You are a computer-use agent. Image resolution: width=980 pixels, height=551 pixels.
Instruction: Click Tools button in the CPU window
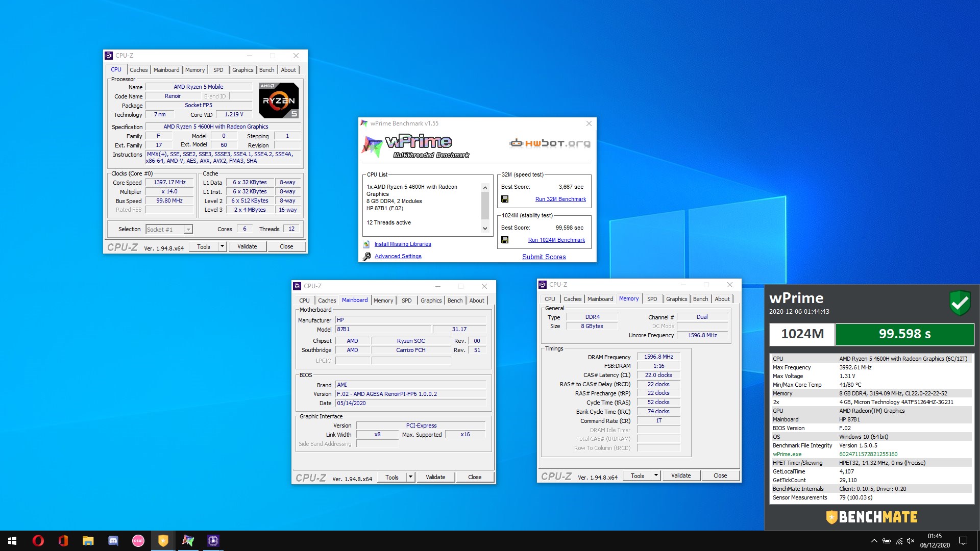coord(204,246)
